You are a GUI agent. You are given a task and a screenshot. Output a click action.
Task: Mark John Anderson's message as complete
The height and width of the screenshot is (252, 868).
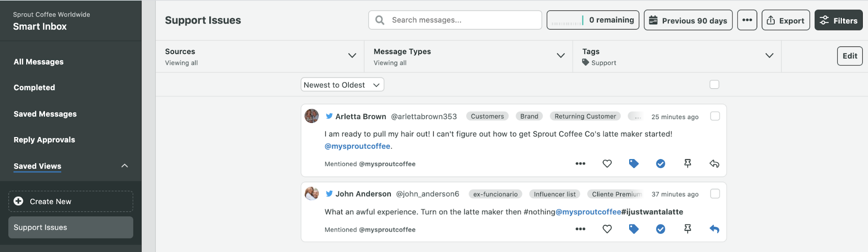coord(660,229)
